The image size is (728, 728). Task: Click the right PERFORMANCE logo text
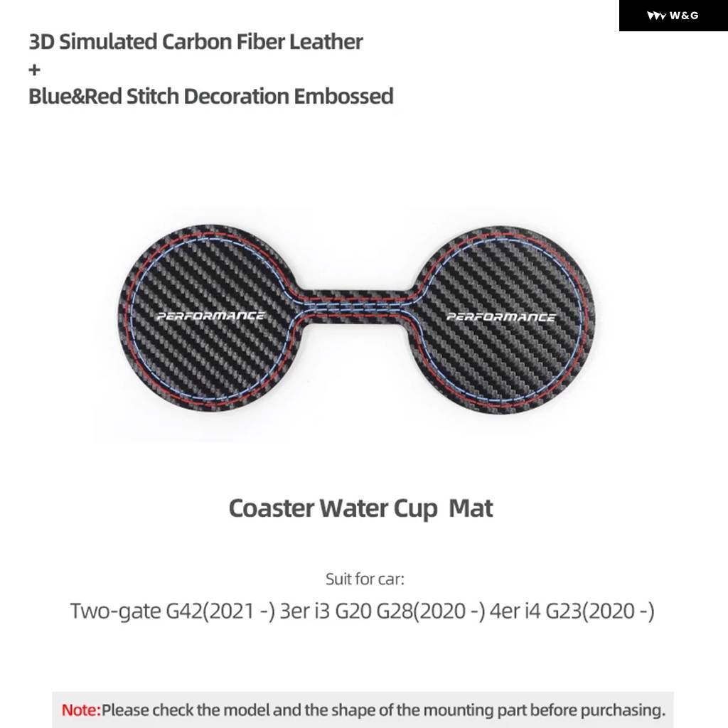501,317
